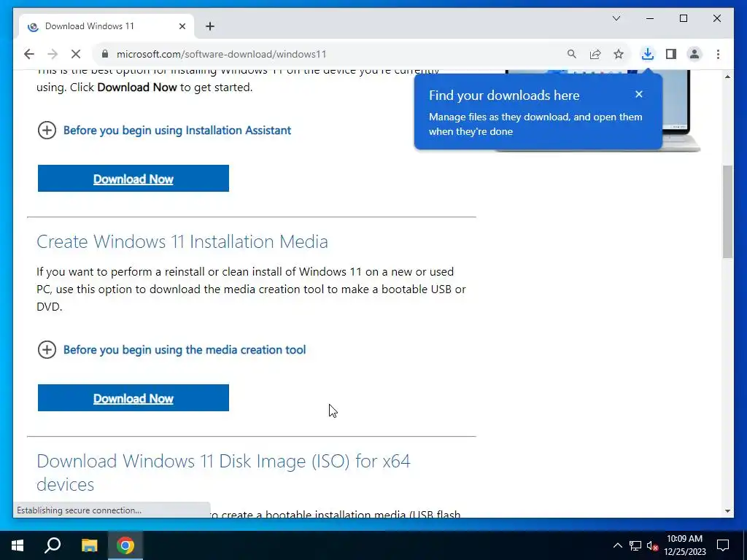Dismiss the Find your downloads popup
This screenshot has width=747, height=560.
coord(639,94)
